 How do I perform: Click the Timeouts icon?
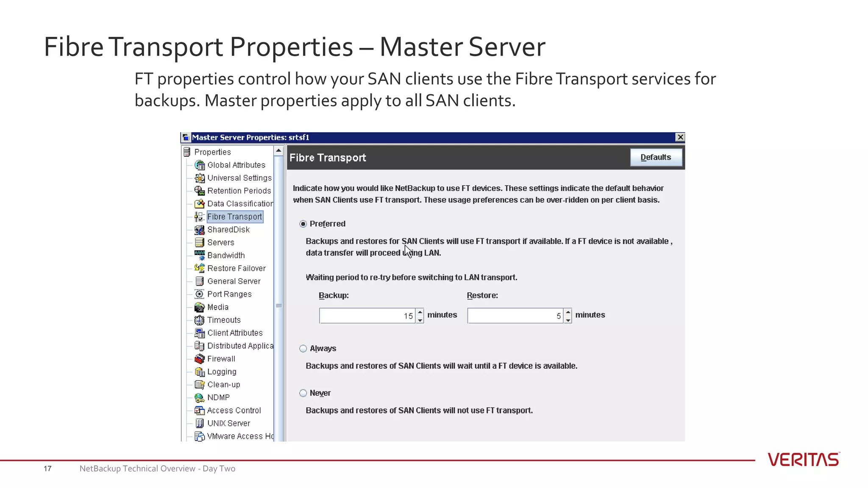[200, 320]
